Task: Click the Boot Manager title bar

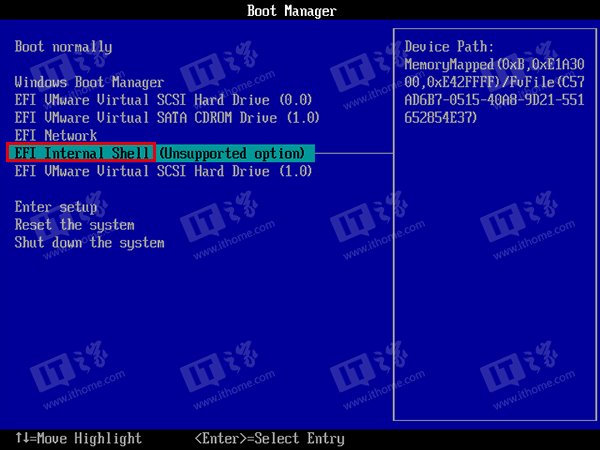Action: click(291, 11)
